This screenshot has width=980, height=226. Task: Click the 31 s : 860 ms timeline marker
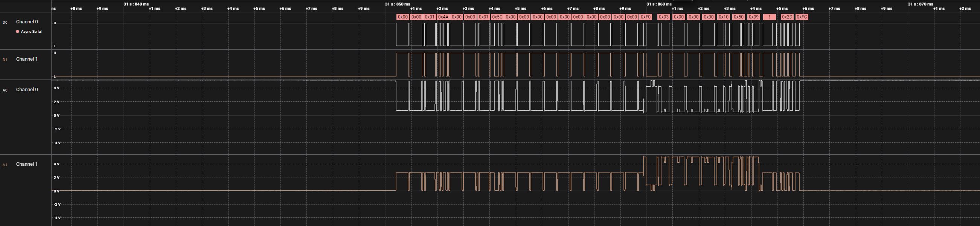[659, 4]
